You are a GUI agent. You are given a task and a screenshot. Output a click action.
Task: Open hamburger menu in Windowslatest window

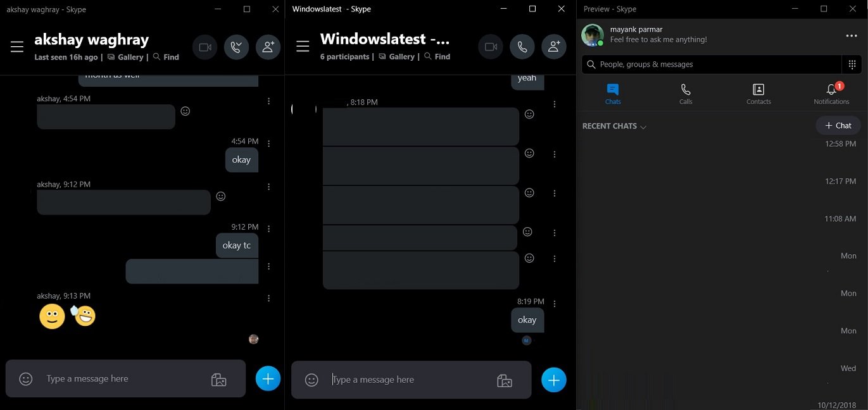[303, 47]
